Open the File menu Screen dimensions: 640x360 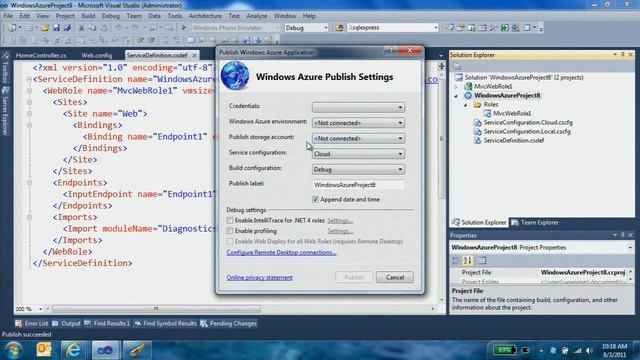tap(8, 16)
